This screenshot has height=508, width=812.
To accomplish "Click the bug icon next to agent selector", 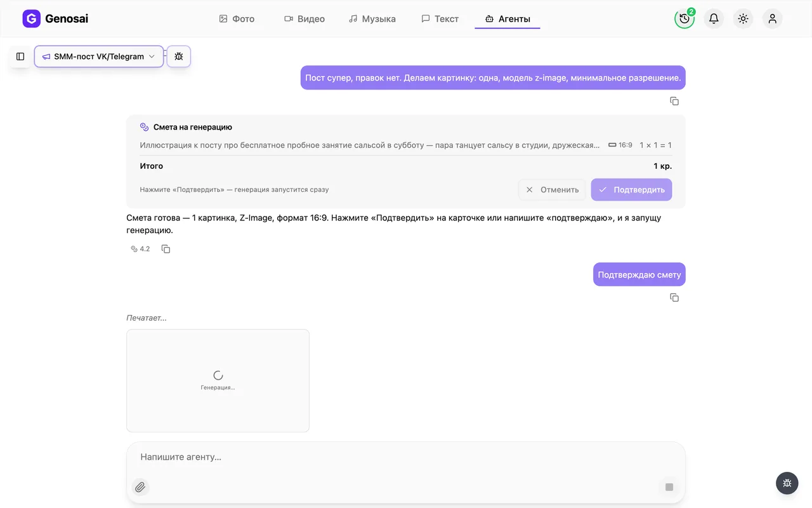I will click(179, 57).
